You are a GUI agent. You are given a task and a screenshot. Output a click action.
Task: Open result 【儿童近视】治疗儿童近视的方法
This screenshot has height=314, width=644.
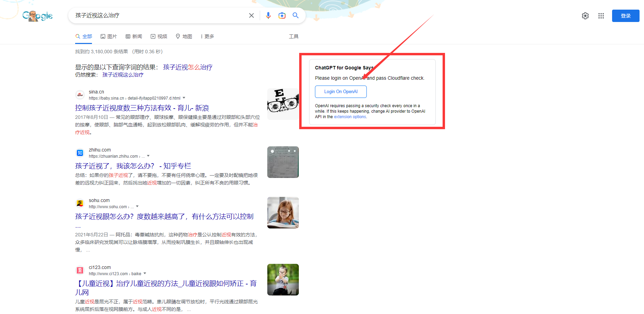pyautogui.click(x=166, y=288)
